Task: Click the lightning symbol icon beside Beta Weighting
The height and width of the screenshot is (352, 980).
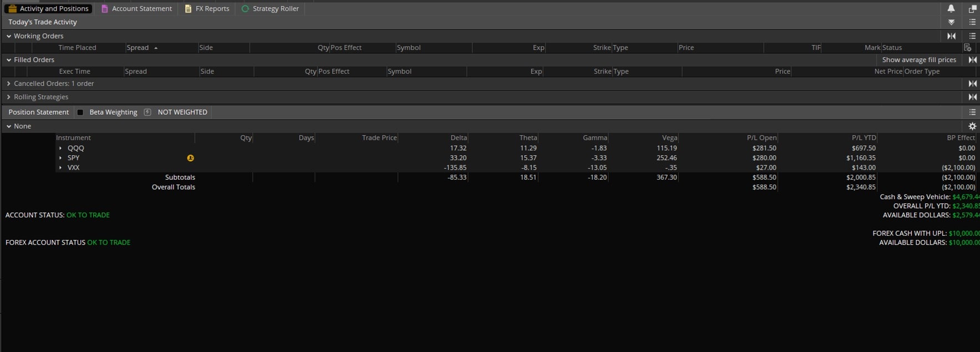Action: (147, 112)
